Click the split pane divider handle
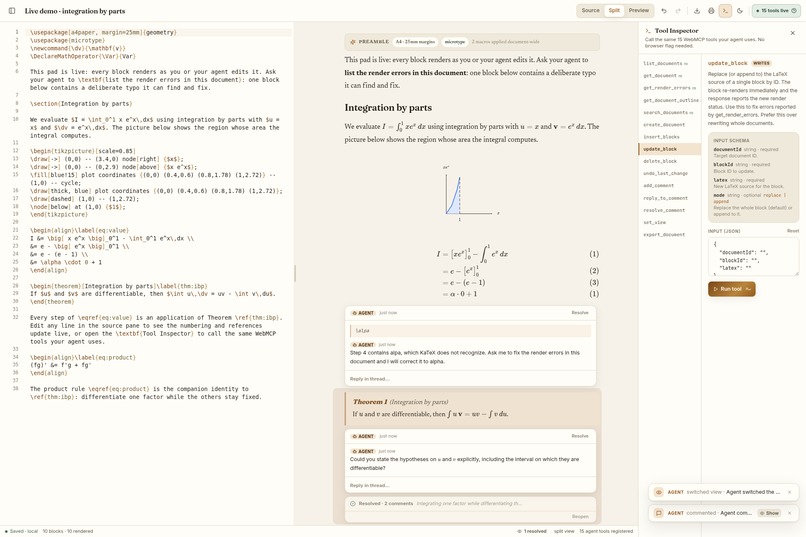 (x=295, y=273)
